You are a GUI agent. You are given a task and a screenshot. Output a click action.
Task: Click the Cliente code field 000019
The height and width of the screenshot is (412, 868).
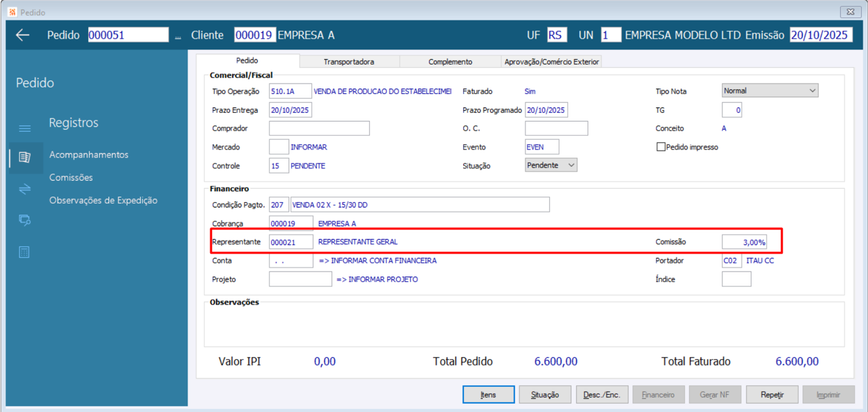(255, 35)
